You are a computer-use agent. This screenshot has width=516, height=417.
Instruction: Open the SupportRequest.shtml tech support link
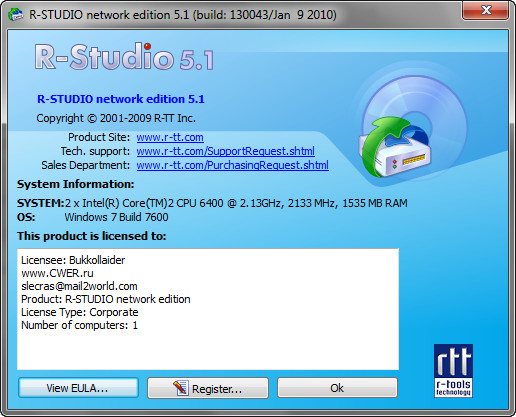226,151
